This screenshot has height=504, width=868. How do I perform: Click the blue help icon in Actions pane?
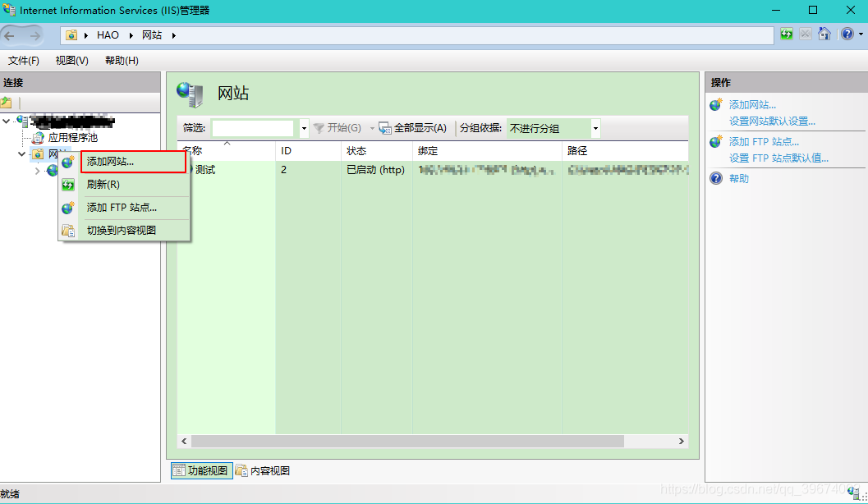click(x=716, y=178)
